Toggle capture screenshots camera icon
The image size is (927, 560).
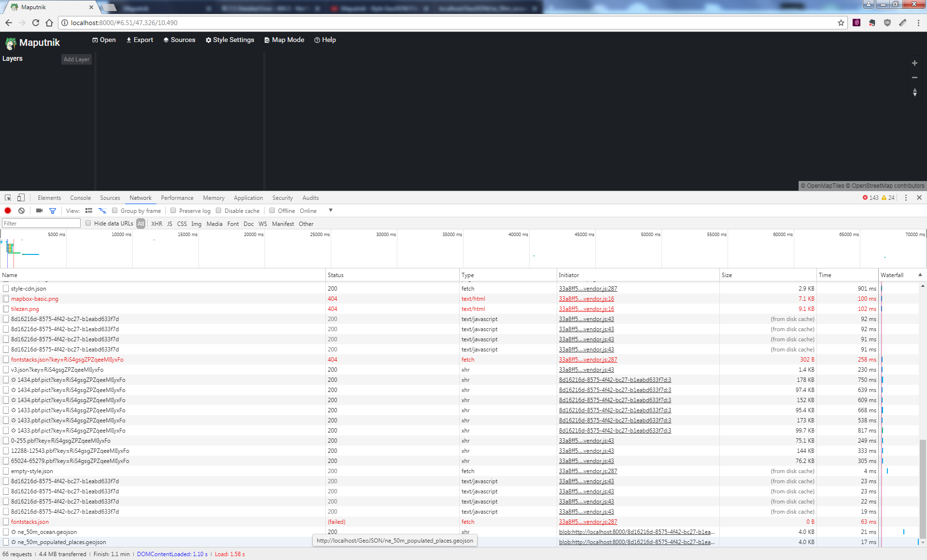tap(39, 210)
